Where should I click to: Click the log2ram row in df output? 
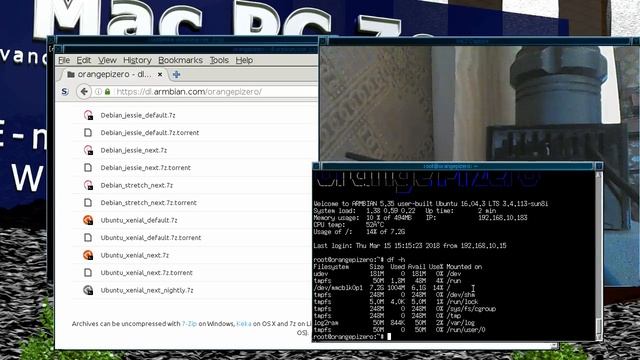[394, 323]
